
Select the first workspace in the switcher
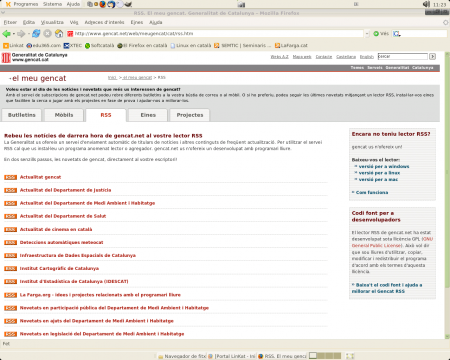313,356
